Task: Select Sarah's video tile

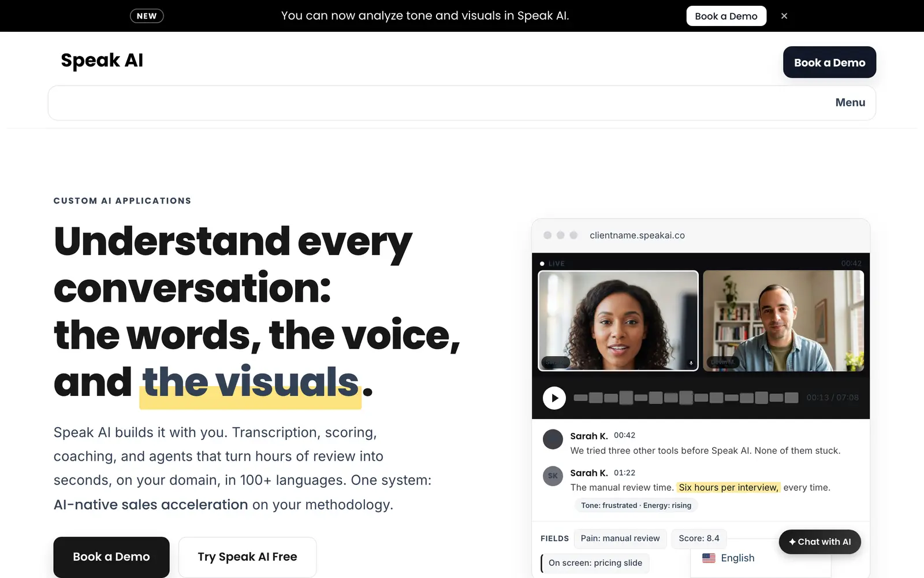Action: coord(618,321)
